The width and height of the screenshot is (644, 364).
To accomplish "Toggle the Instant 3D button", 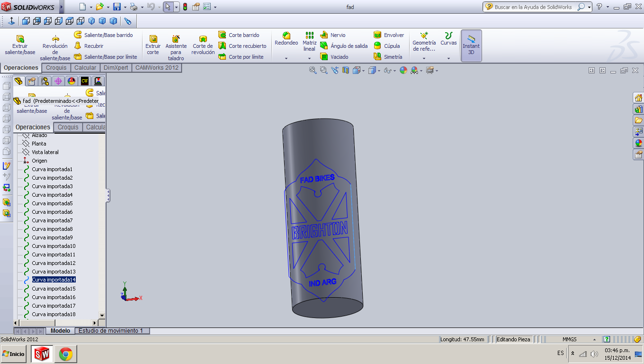I will pyautogui.click(x=471, y=45).
